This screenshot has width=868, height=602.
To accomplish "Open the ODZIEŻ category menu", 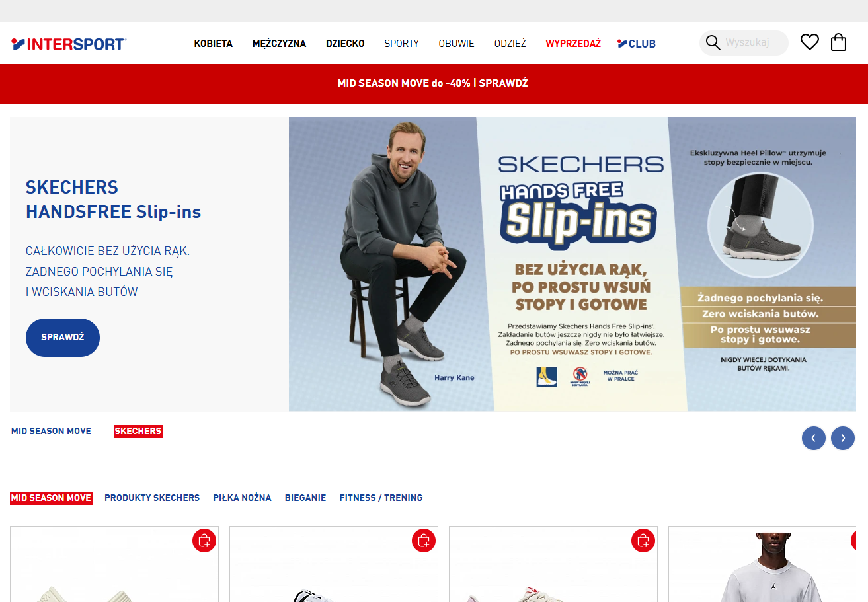I will (510, 44).
